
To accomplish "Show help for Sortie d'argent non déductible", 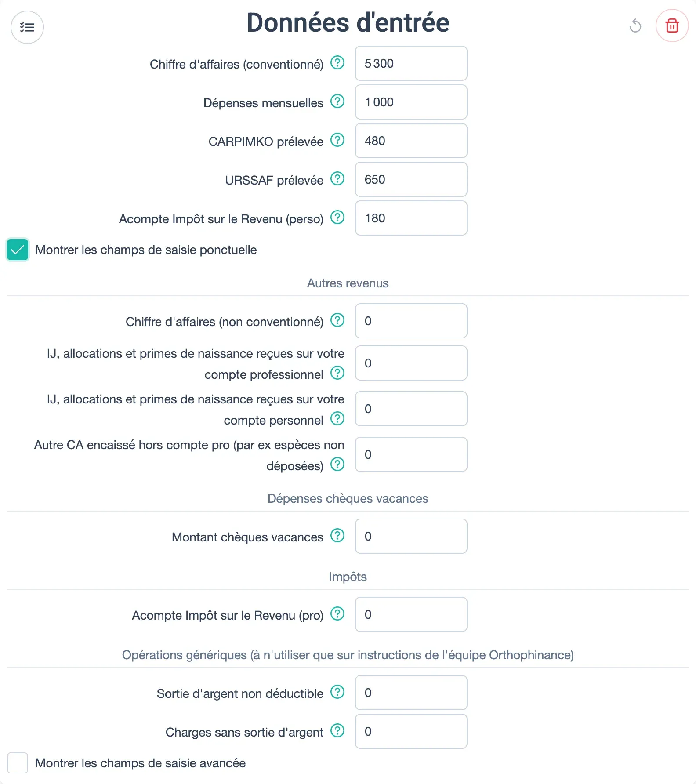I will (337, 692).
